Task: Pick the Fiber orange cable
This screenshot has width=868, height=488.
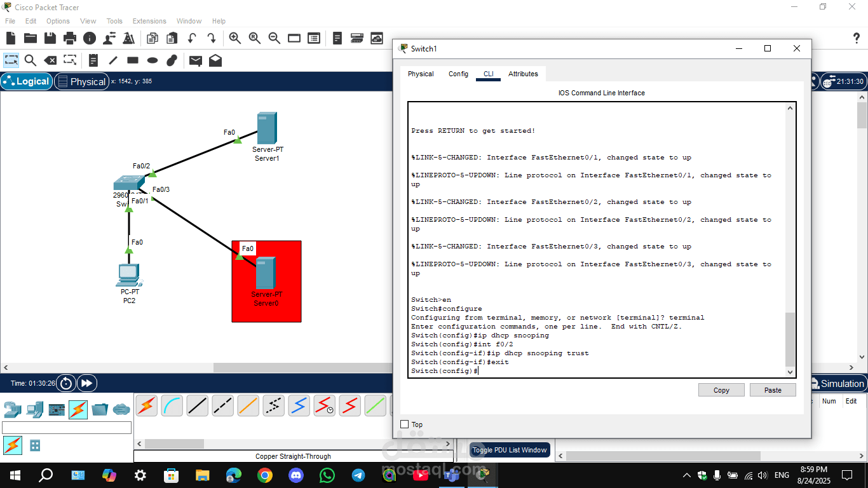Action: pos(248,405)
